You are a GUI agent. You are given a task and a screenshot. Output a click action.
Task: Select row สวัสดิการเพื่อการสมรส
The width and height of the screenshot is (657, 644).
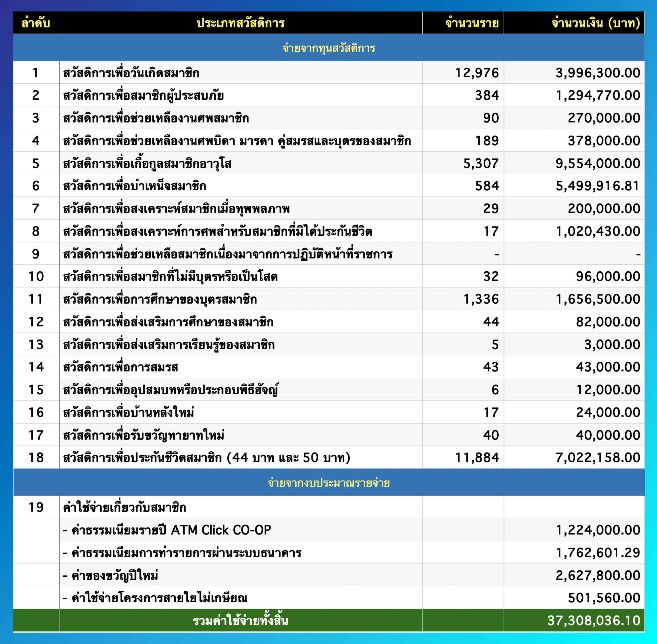[120, 367]
